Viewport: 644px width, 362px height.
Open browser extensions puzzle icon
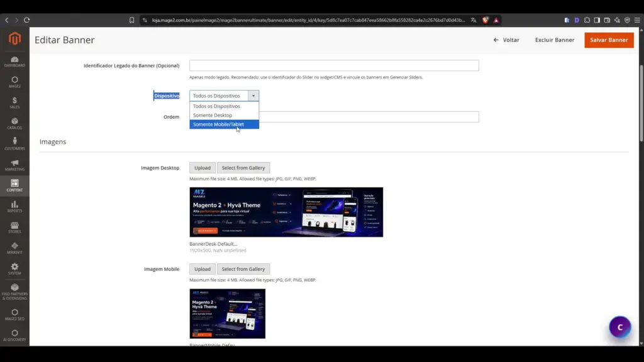(x=587, y=20)
